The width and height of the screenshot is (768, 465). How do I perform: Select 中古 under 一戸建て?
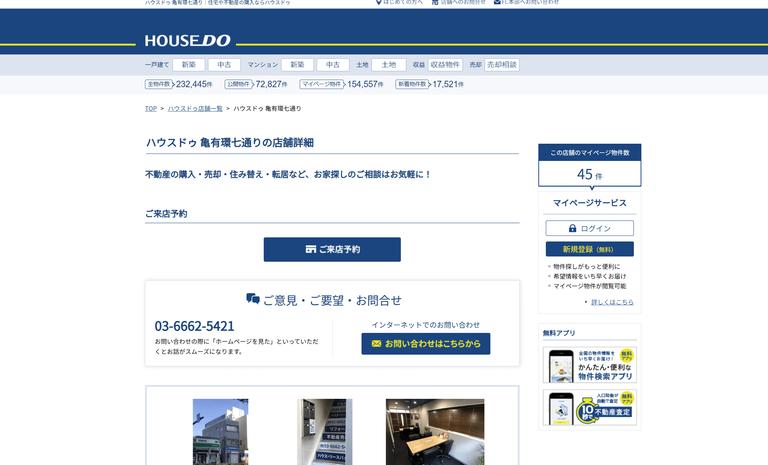(x=224, y=65)
